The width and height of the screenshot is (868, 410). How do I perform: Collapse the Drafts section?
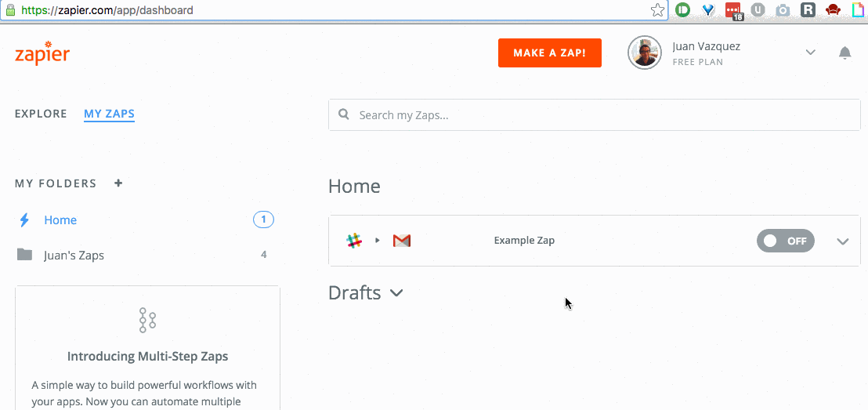tap(396, 292)
